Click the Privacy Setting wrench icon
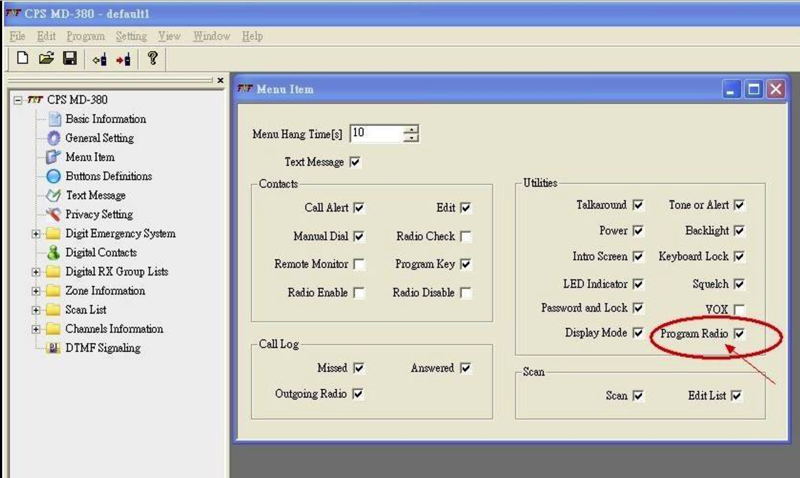The height and width of the screenshot is (478, 800). tap(53, 214)
